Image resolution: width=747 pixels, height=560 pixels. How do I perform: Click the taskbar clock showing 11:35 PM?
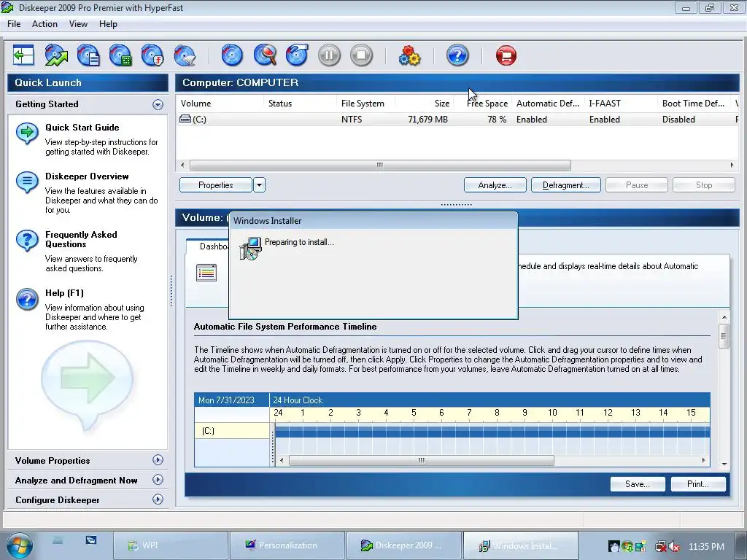(x=706, y=546)
